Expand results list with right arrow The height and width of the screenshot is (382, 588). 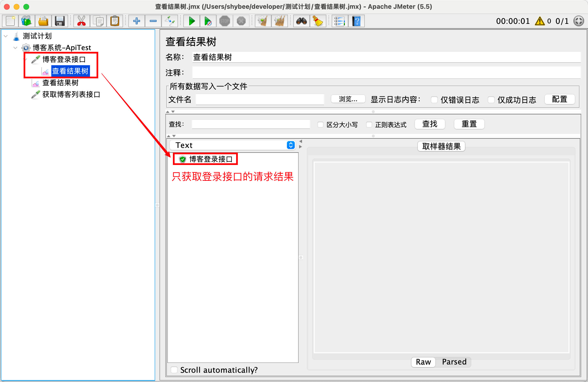coord(301,147)
